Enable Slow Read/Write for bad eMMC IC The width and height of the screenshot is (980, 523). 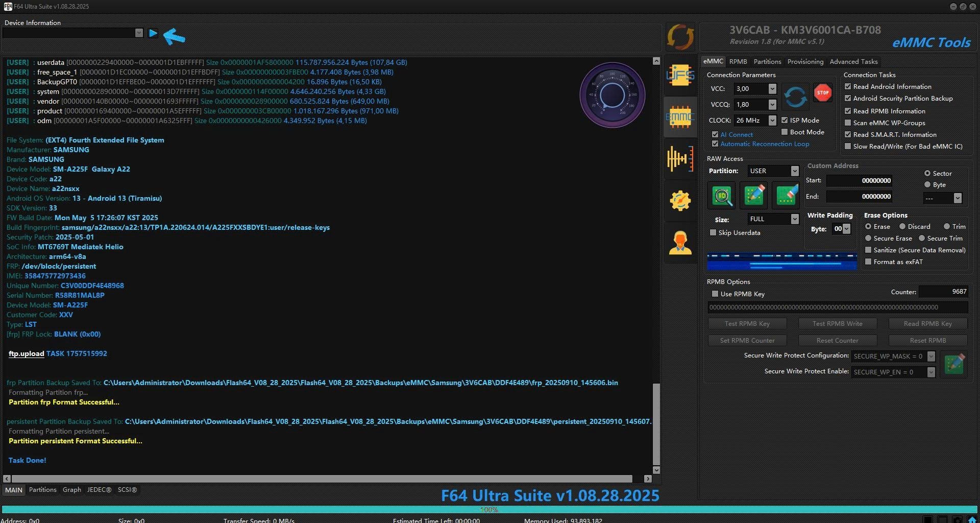[848, 147]
